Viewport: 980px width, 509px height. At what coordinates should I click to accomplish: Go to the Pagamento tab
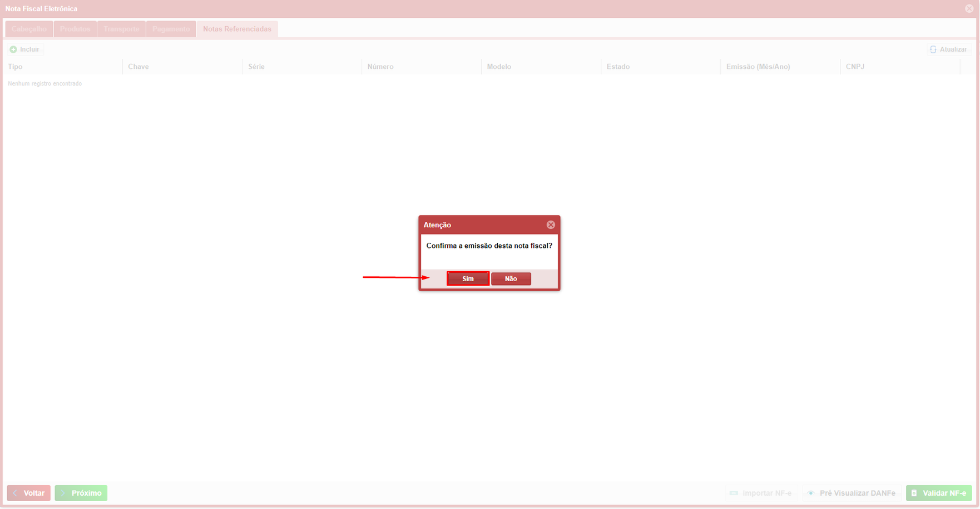coord(171,29)
